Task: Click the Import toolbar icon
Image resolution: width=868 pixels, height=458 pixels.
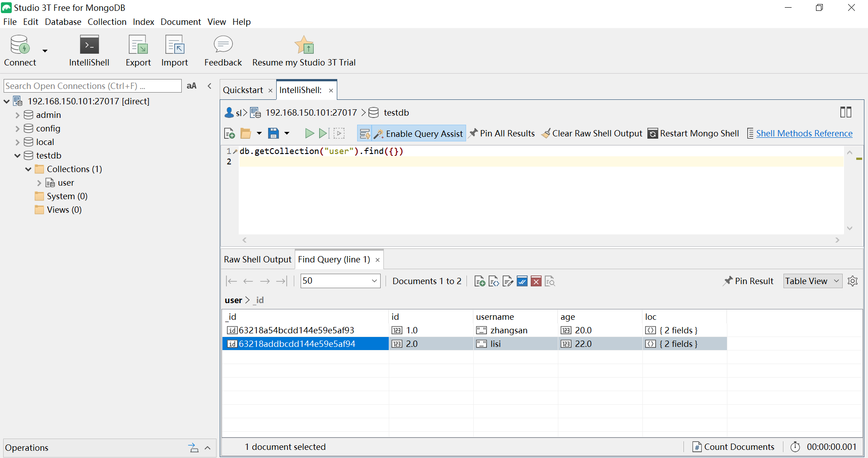Action: (175, 45)
